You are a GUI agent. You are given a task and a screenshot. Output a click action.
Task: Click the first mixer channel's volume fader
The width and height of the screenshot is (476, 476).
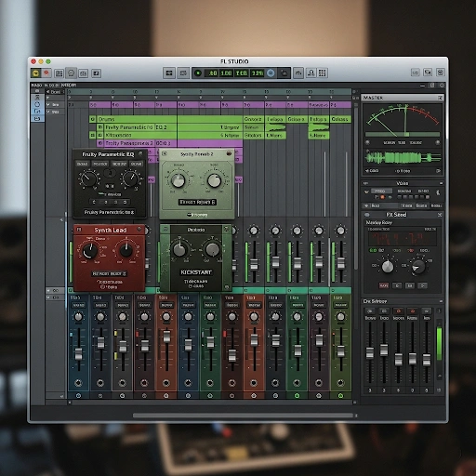[79, 353]
